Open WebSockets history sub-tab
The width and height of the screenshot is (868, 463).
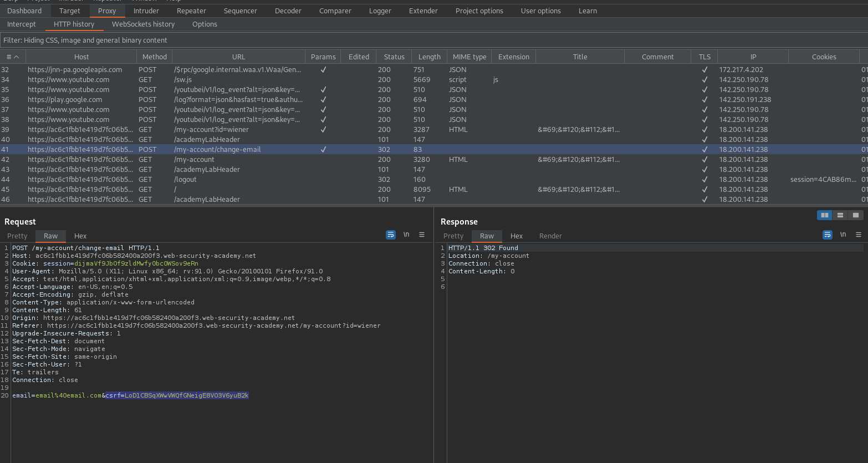coord(143,24)
